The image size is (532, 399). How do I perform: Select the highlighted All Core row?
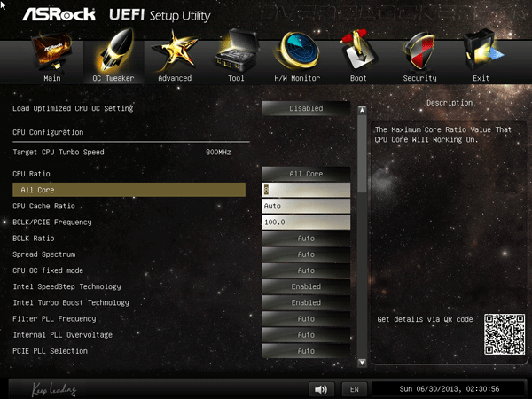click(x=129, y=190)
